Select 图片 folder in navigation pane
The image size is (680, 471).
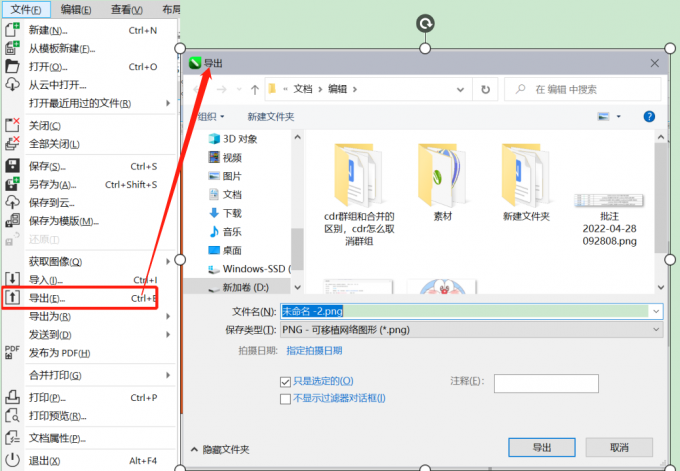click(225, 176)
